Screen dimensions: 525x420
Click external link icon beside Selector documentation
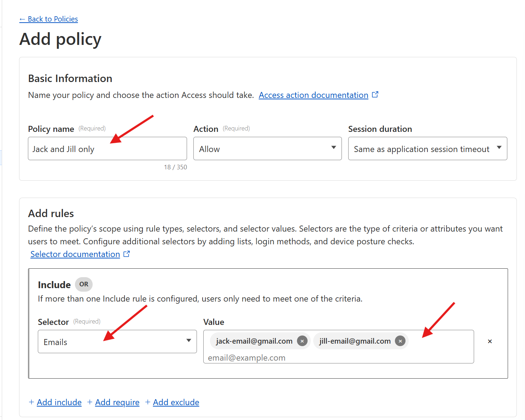tap(127, 253)
